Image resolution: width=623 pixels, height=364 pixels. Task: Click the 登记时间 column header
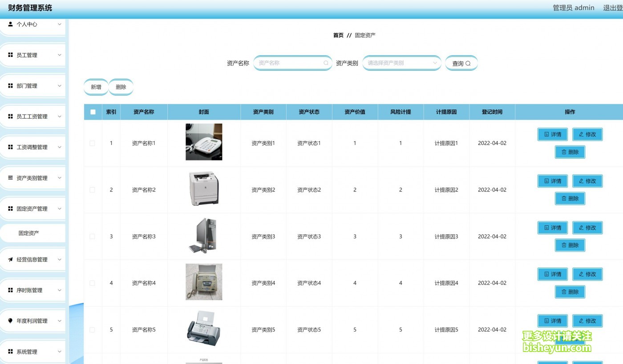[x=492, y=112]
